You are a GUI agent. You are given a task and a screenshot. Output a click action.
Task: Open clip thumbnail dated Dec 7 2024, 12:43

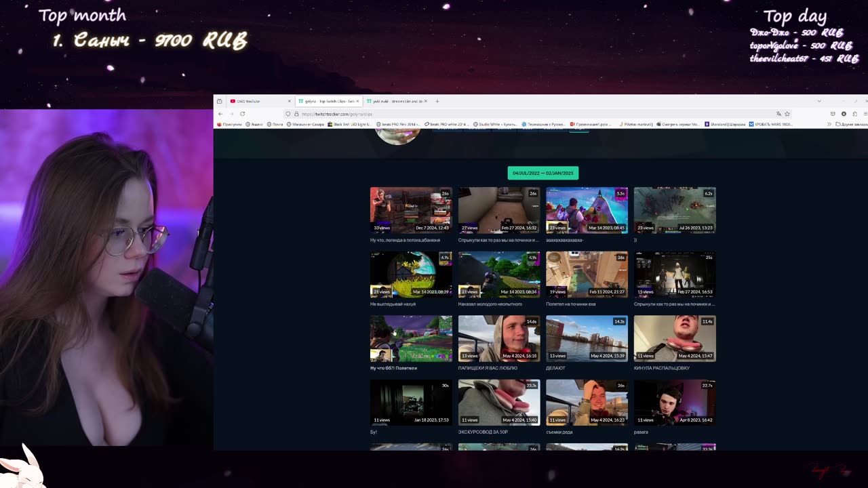point(411,210)
